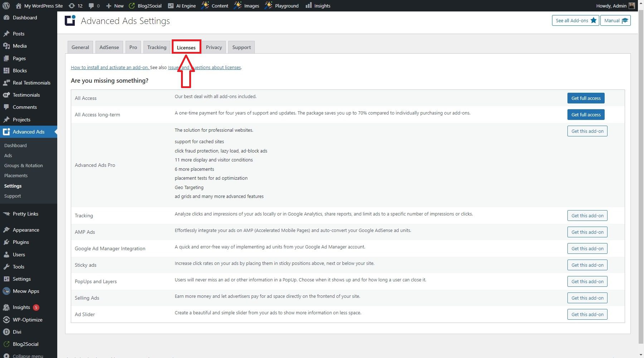Select Placements under Advanced Ads menu

pyautogui.click(x=16, y=175)
